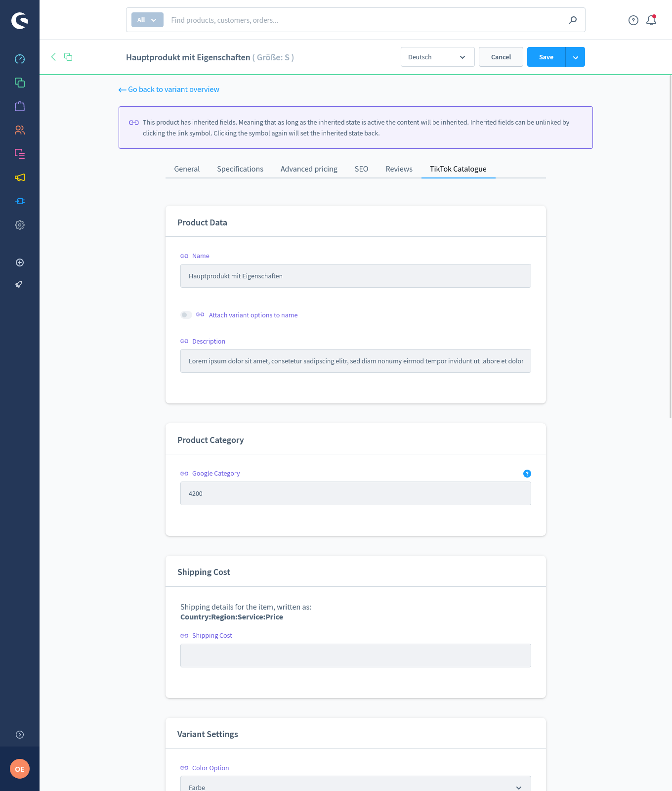Open the Settings gear icon in sidebar

point(20,225)
